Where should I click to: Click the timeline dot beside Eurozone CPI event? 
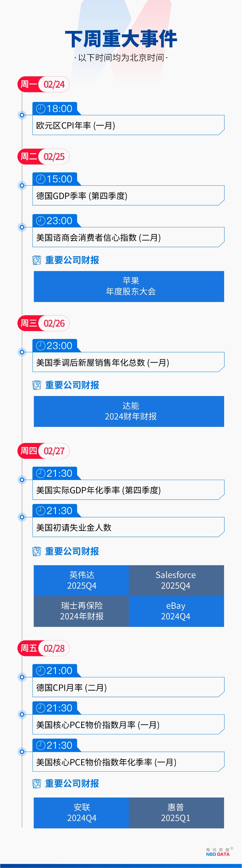click(22, 115)
